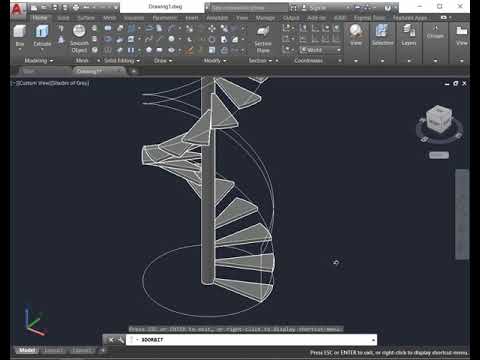Click the new drawing plus tab button
The width and height of the screenshot is (480, 360).
click(x=134, y=71)
